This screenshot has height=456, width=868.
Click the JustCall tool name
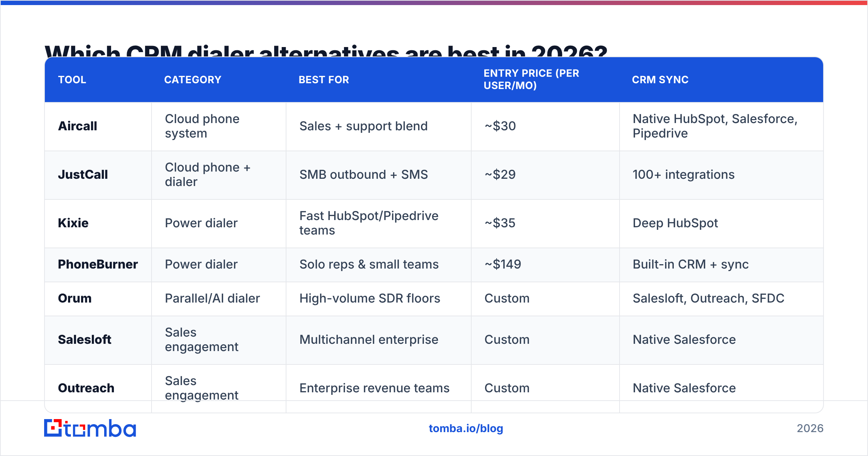(x=83, y=174)
